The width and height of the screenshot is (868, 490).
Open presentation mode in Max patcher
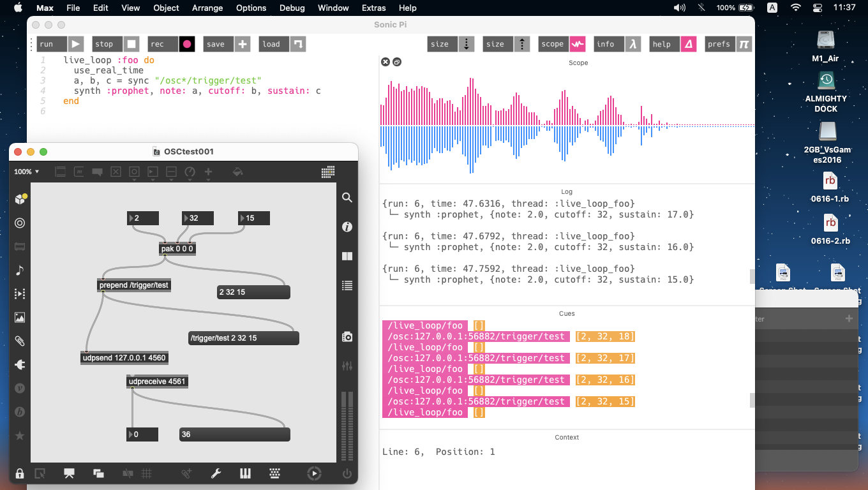[69, 473]
